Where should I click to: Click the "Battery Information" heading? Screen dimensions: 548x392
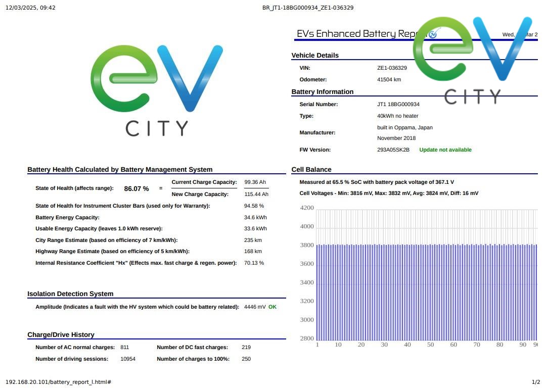pyautogui.click(x=322, y=91)
